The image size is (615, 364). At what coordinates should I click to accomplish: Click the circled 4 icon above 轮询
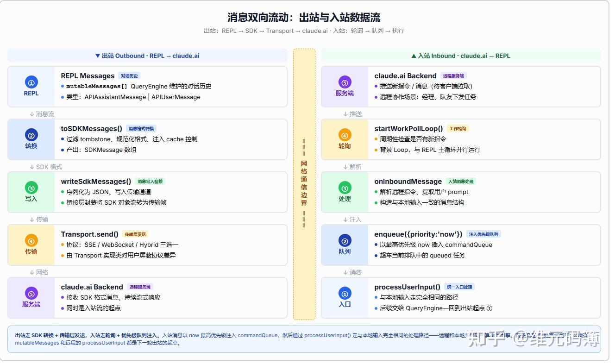coord(345,135)
